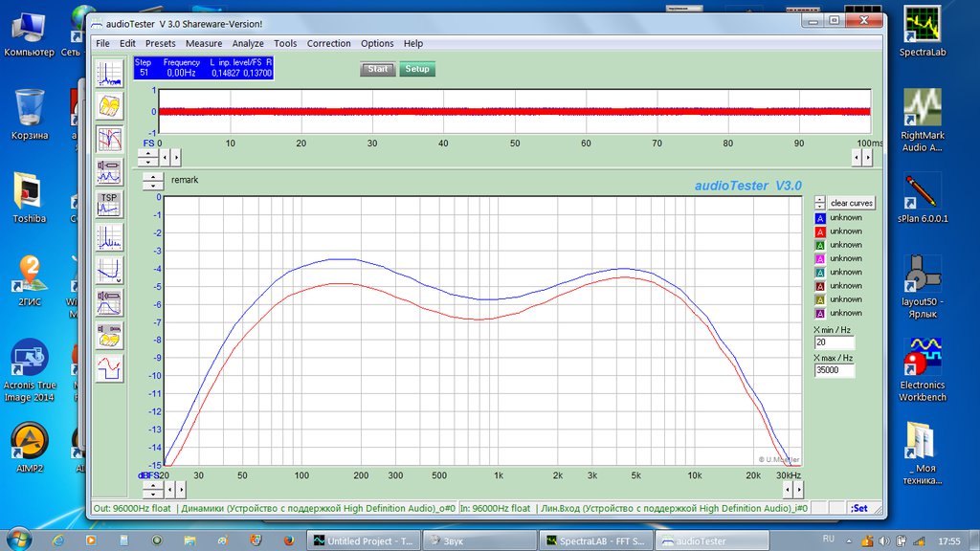
Task: Click the stepper beside remark label
Action: [153, 181]
